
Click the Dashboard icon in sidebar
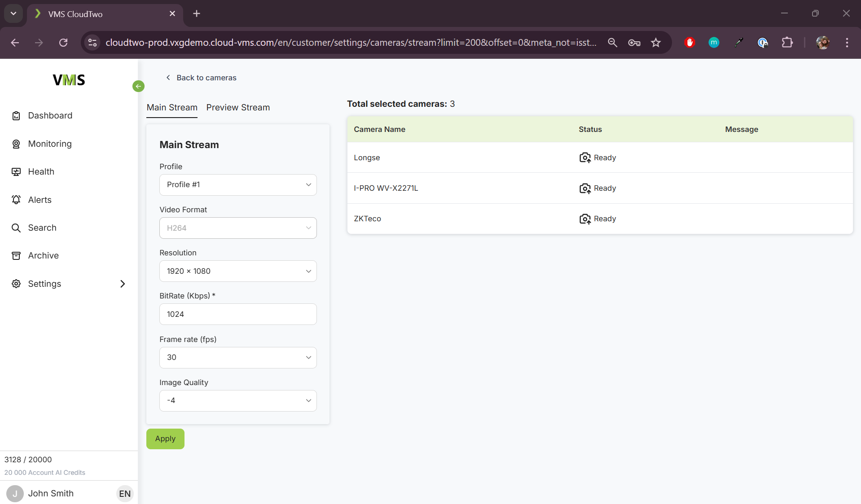(16, 116)
